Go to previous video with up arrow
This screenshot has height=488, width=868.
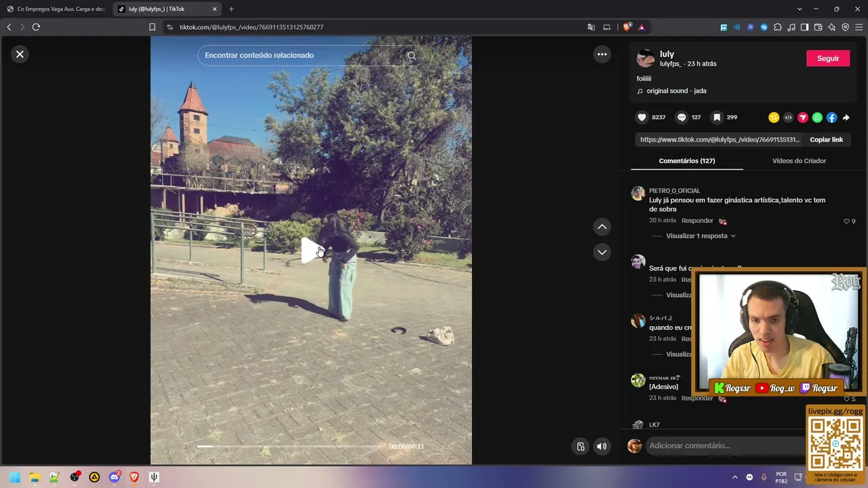[x=601, y=227]
